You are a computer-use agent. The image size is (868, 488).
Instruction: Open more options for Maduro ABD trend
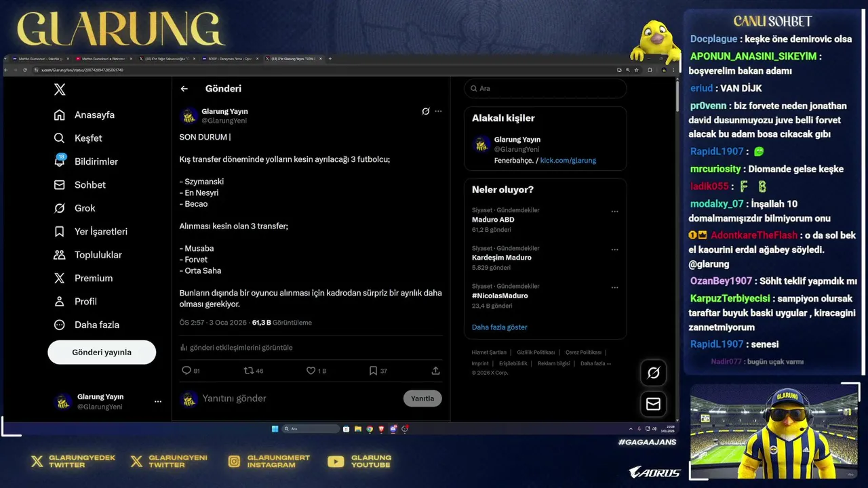tap(614, 211)
